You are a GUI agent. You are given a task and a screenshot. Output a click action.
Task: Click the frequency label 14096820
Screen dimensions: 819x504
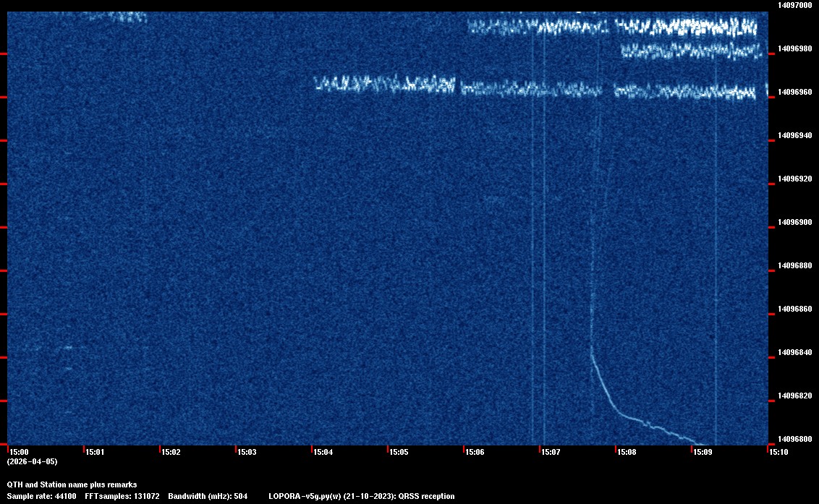tap(794, 396)
